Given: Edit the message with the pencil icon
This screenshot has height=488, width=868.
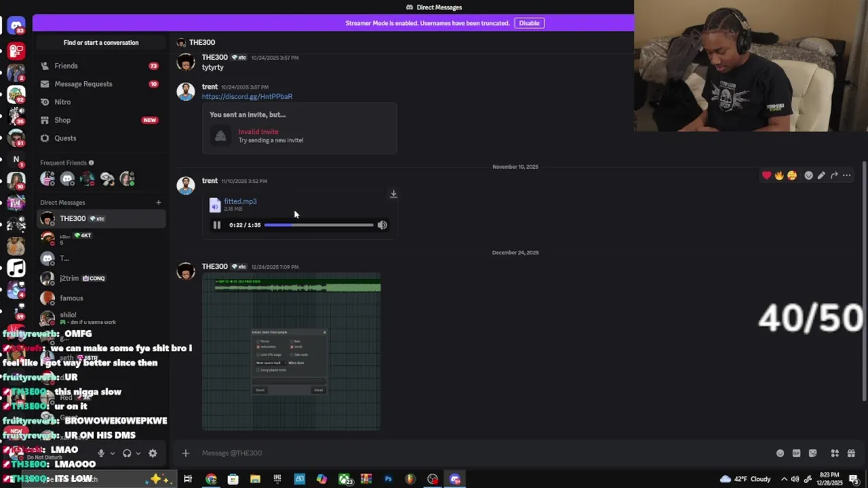Looking at the screenshot, I should click(x=821, y=176).
